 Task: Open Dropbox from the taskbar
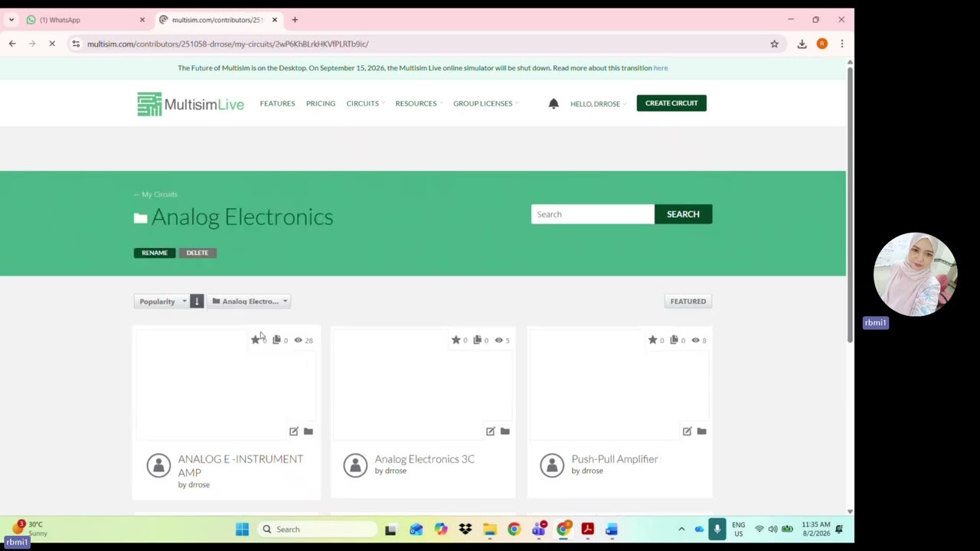(465, 529)
